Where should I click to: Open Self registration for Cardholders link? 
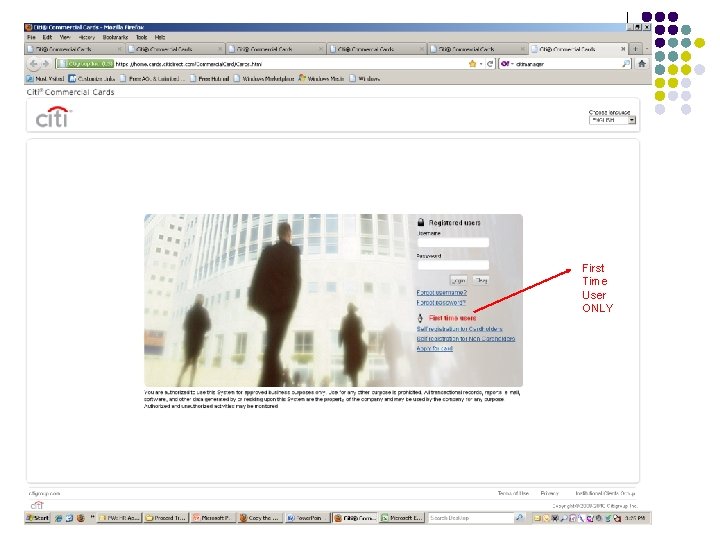[459, 329]
